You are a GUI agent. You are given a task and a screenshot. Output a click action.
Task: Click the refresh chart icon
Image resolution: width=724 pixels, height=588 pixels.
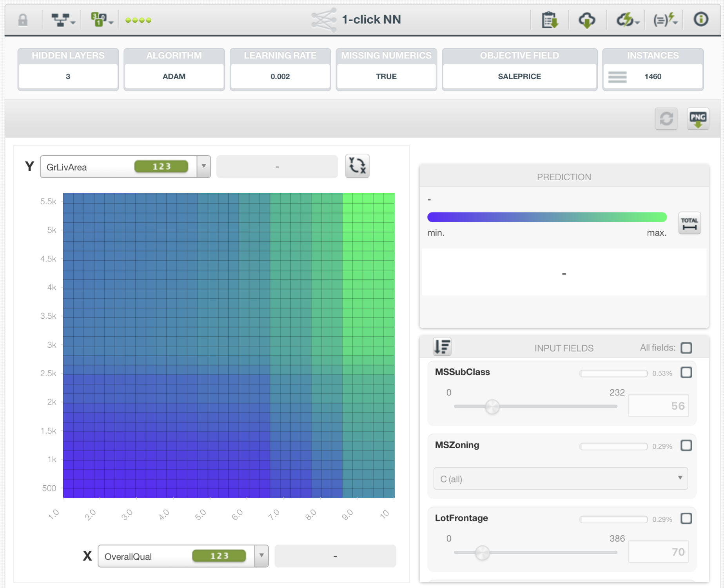click(x=666, y=118)
